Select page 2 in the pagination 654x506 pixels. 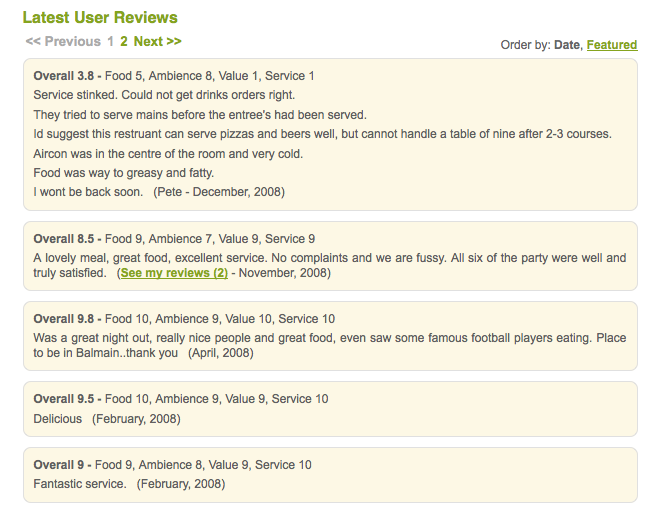pyautogui.click(x=124, y=41)
